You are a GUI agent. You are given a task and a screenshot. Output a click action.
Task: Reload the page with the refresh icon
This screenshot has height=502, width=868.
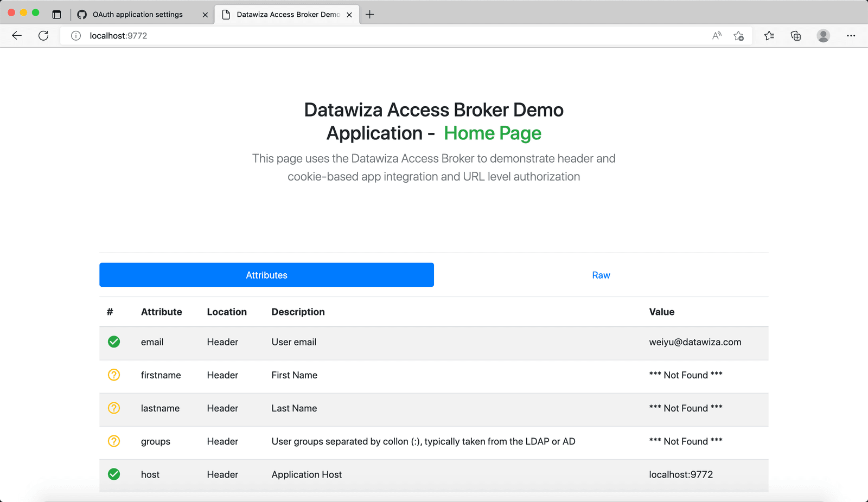click(43, 36)
